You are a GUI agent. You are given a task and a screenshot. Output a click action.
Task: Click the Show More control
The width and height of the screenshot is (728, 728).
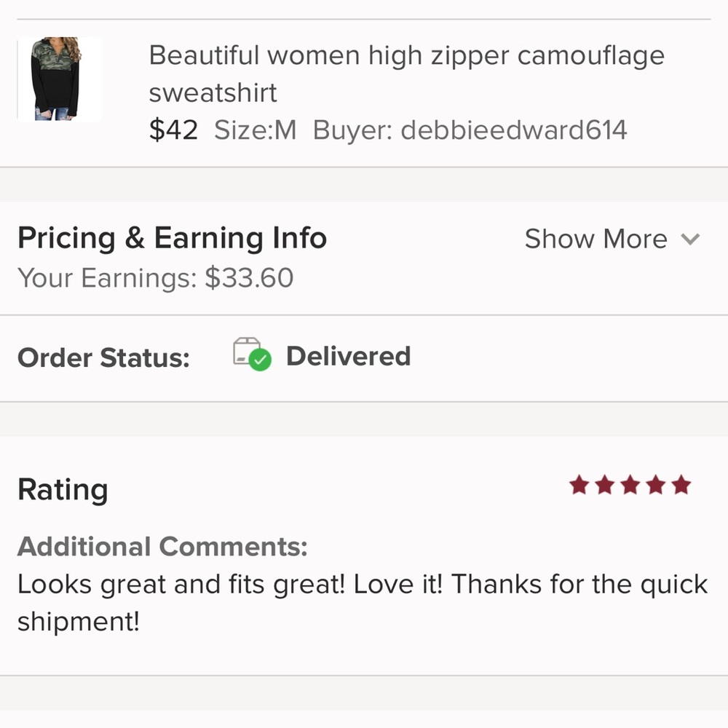(596, 238)
